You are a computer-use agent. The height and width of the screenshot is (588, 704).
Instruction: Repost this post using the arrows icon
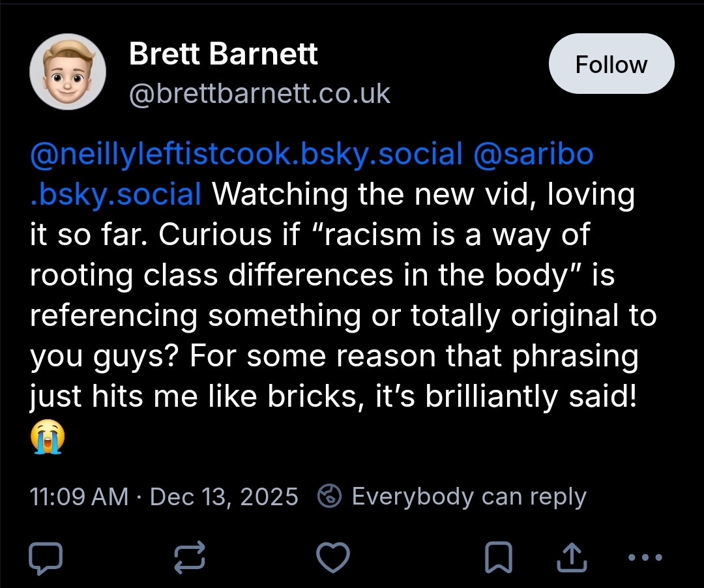(190, 557)
